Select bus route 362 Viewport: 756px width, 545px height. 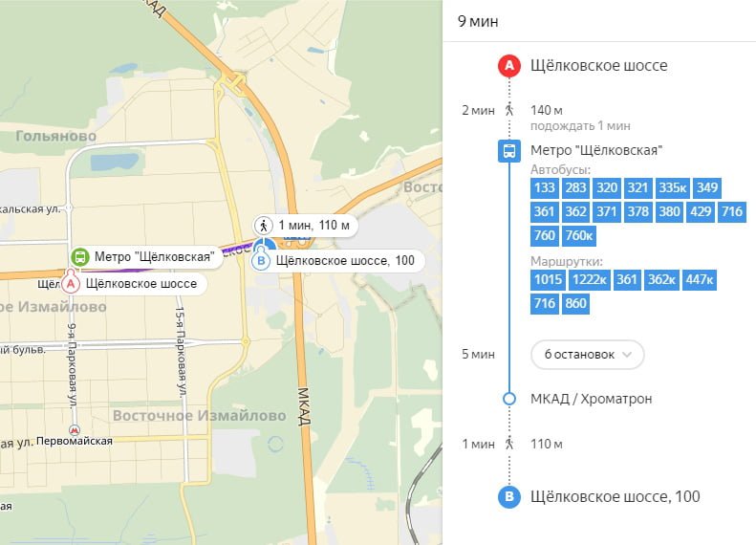pos(575,211)
